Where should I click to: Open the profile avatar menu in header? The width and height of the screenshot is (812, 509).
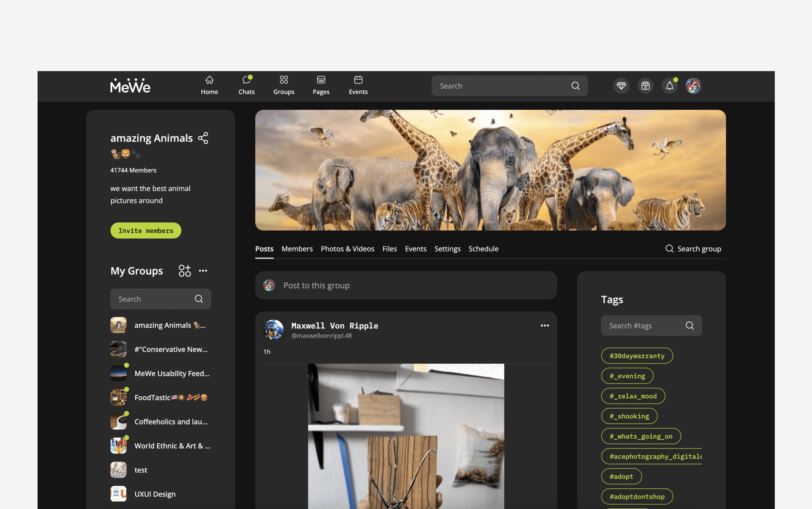693,86
